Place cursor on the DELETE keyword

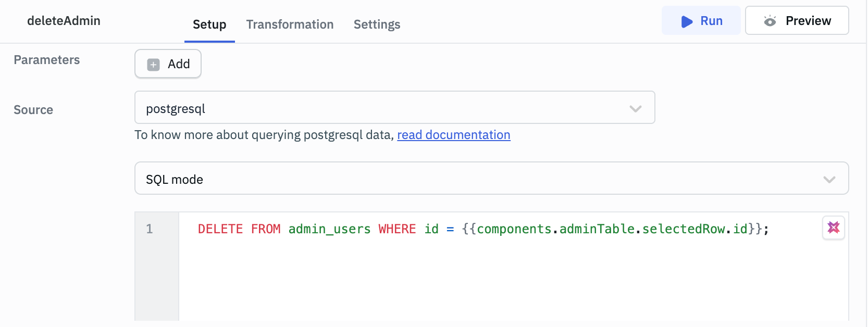point(220,229)
